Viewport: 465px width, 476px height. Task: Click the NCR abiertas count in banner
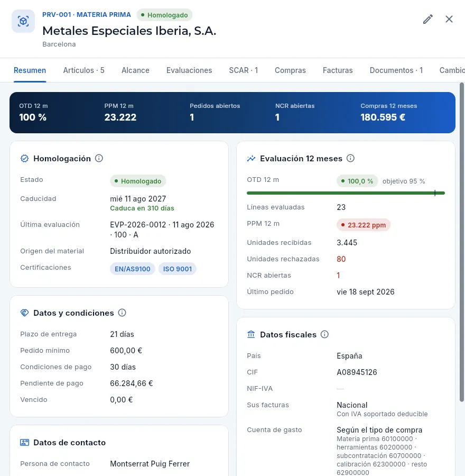tap(277, 117)
